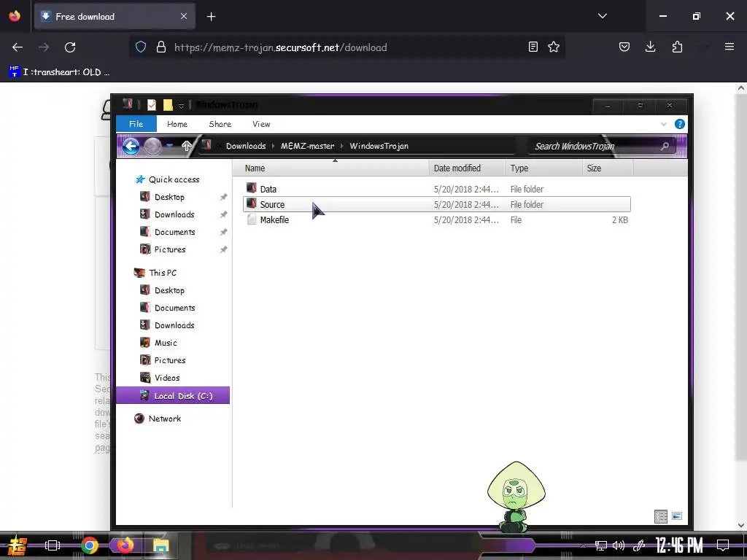Open recent locations dropdown in Explorer
This screenshot has height=560, width=747.
[x=169, y=146]
